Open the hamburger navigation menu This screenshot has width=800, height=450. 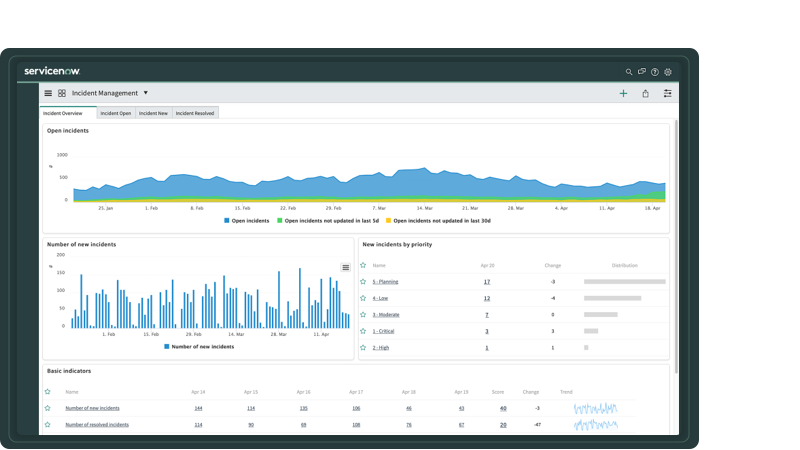click(48, 93)
